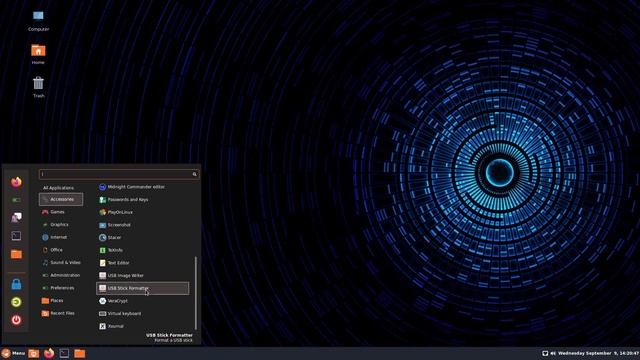640x360 pixels.
Task: Open the Recent Files category
Action: [x=58, y=313]
